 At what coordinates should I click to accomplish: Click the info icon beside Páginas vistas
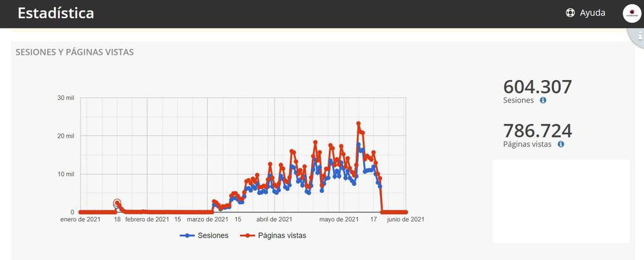point(561,145)
